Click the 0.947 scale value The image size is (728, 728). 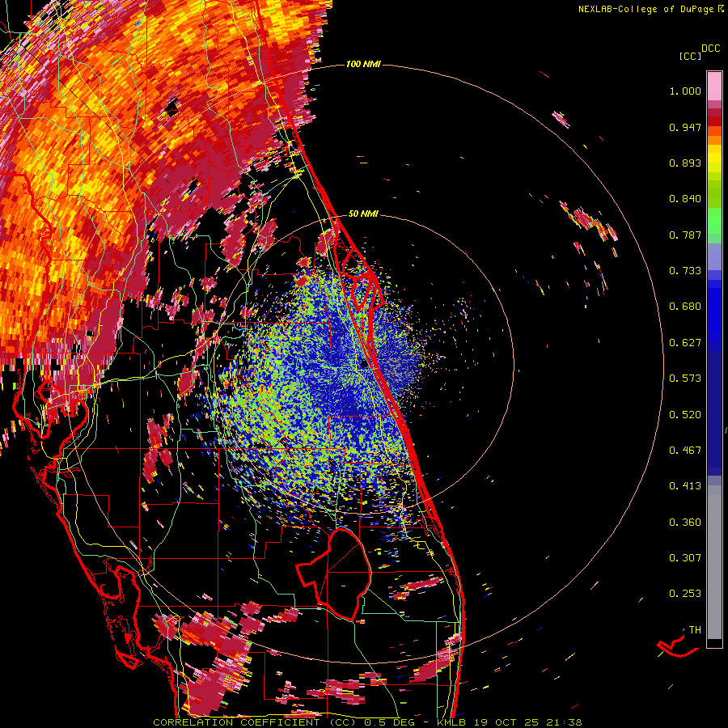point(685,127)
